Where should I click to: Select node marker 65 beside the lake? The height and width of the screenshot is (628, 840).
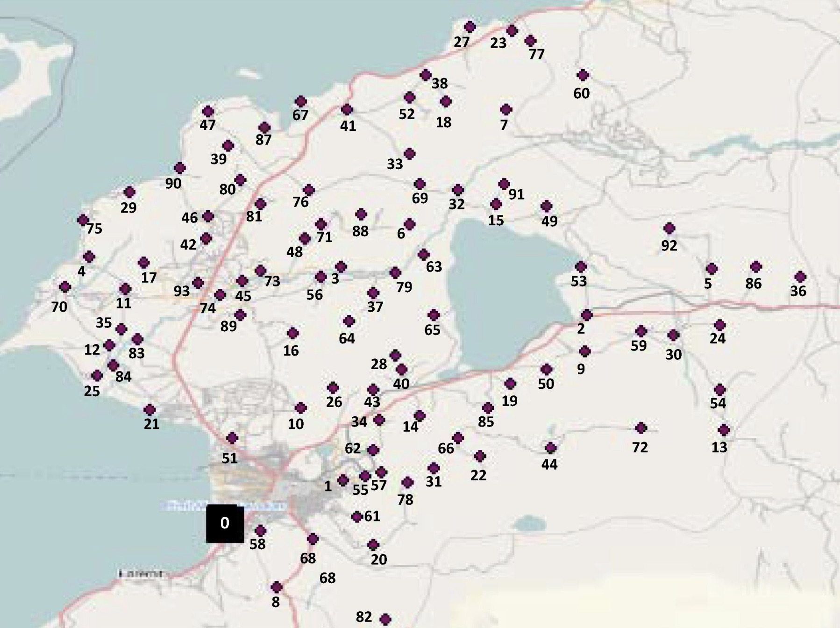point(433,315)
